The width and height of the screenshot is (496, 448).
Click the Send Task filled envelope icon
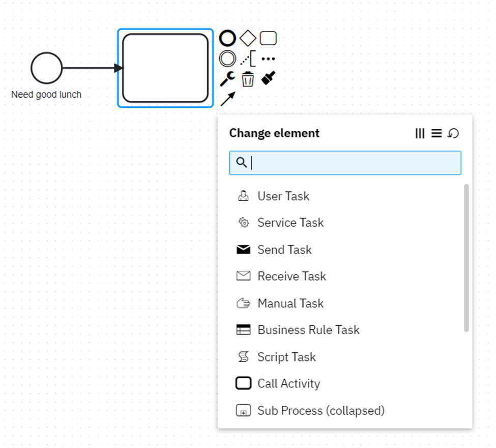pos(243,249)
